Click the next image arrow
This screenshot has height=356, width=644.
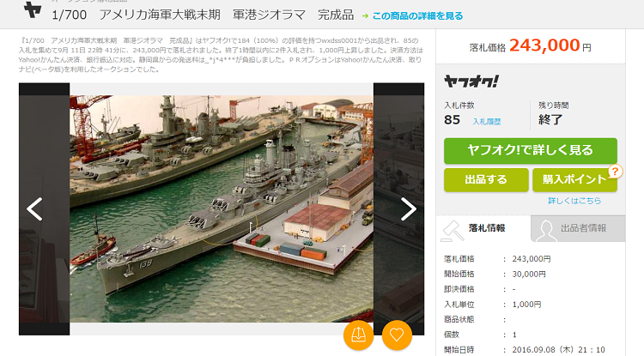pos(408,209)
